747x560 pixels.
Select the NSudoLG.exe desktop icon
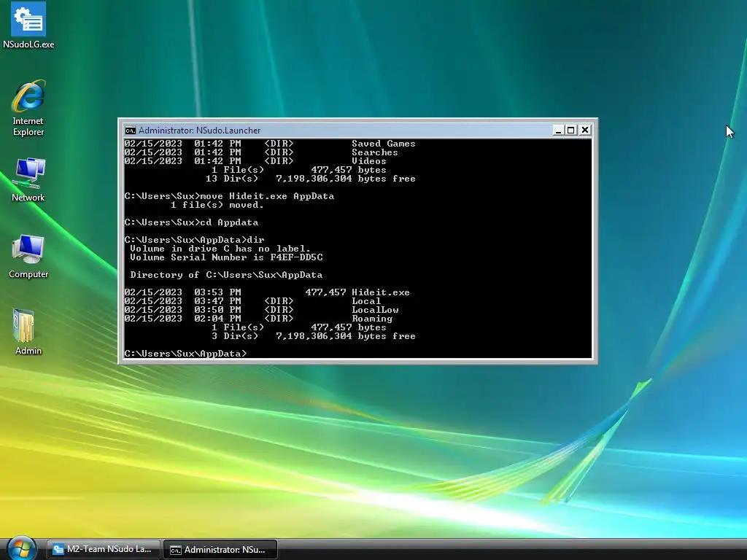click(28, 26)
